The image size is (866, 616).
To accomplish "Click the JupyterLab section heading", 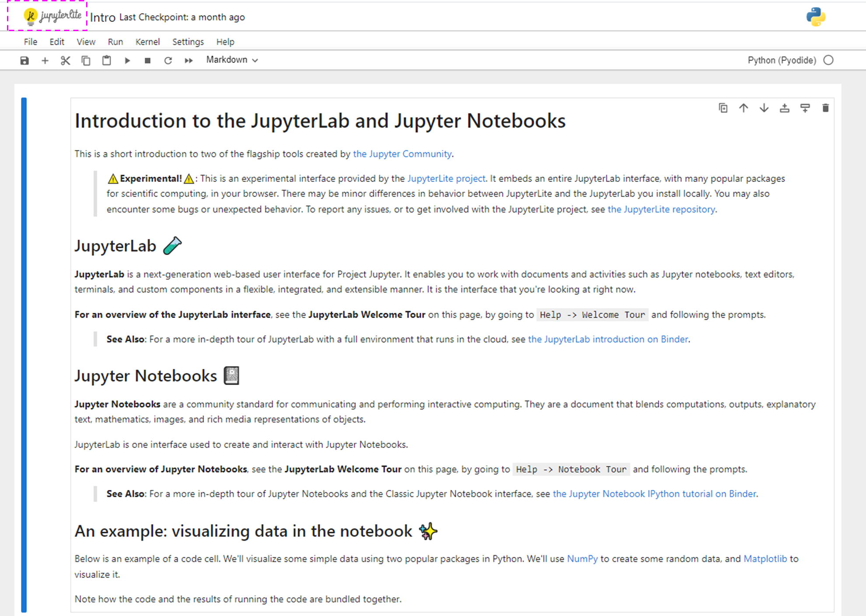I will [x=128, y=246].
